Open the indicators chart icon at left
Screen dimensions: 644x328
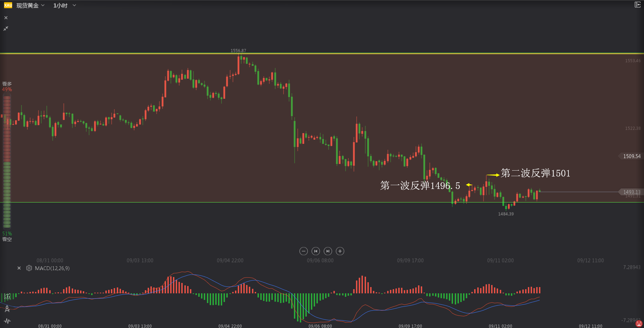7,296
